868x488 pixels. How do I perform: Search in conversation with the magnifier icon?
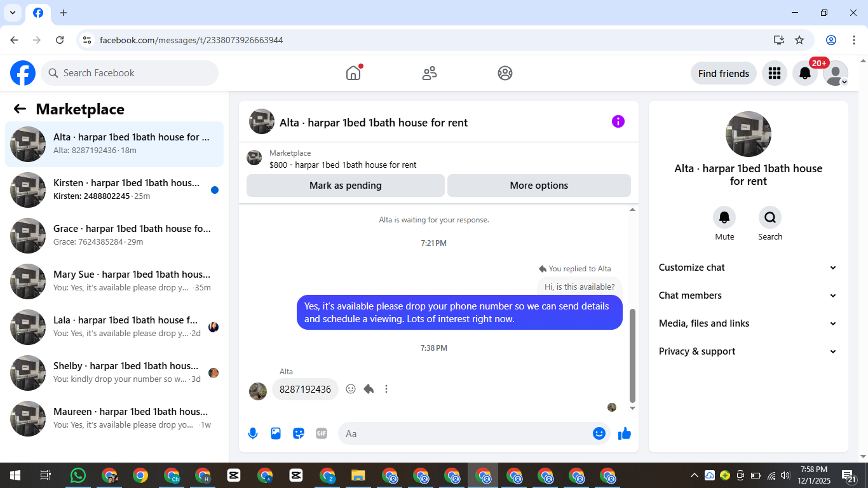pos(770,217)
